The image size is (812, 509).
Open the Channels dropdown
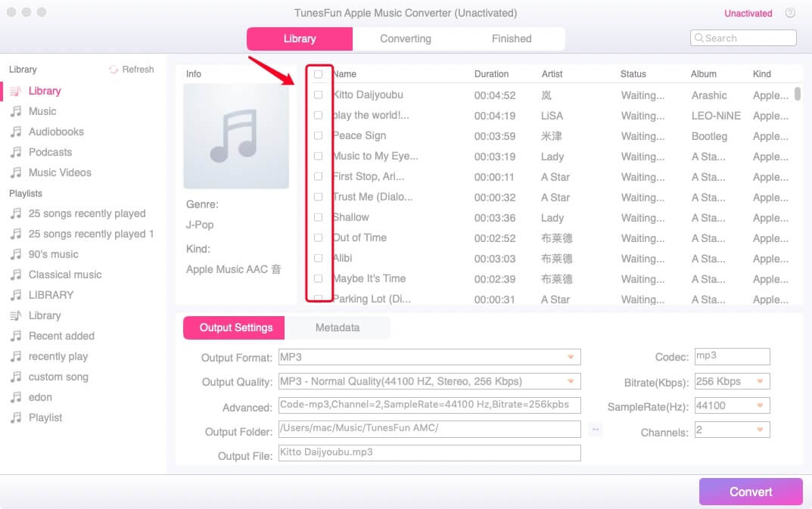(x=733, y=430)
